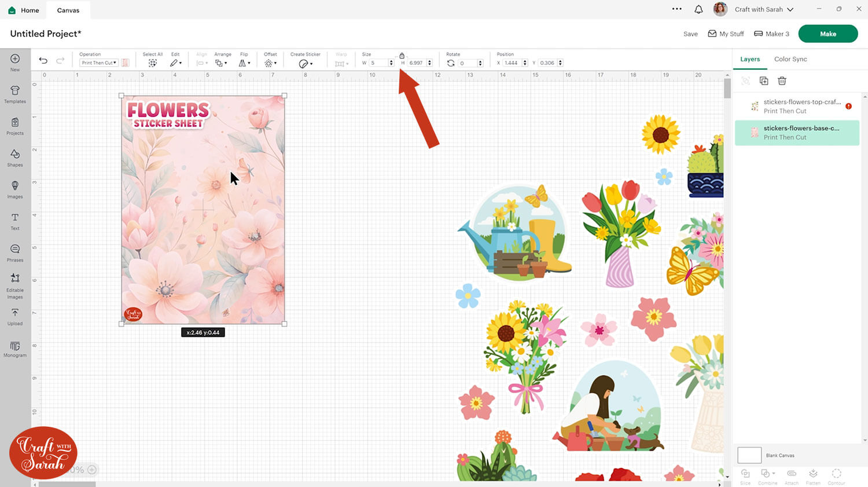Screen dimensions: 868x487
Task: Expand the Flip options dropdown
Action: [245, 63]
